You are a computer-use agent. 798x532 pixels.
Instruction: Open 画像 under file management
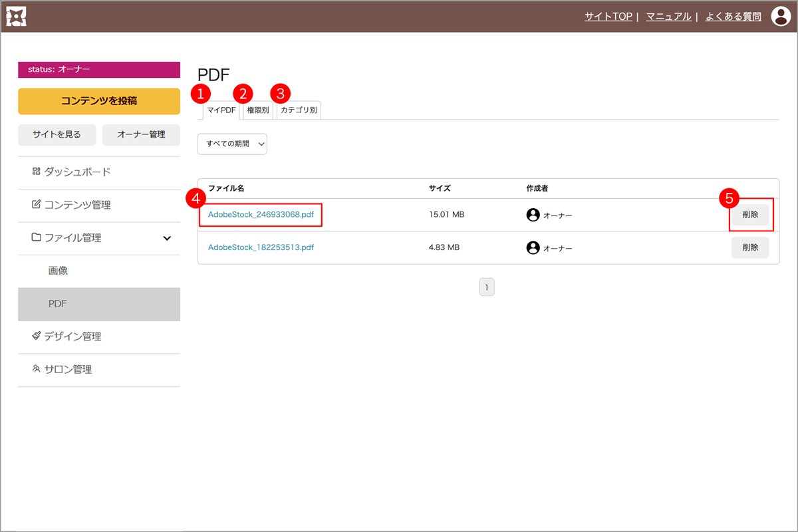(x=58, y=271)
